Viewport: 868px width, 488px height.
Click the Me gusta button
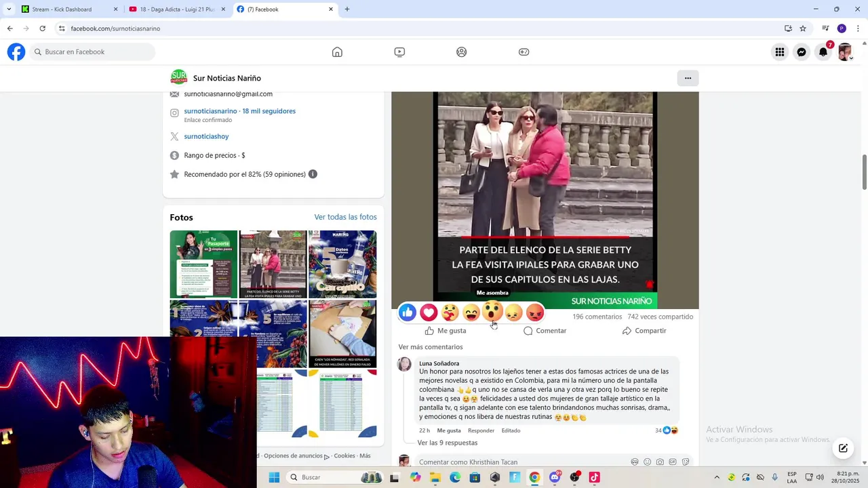point(446,331)
